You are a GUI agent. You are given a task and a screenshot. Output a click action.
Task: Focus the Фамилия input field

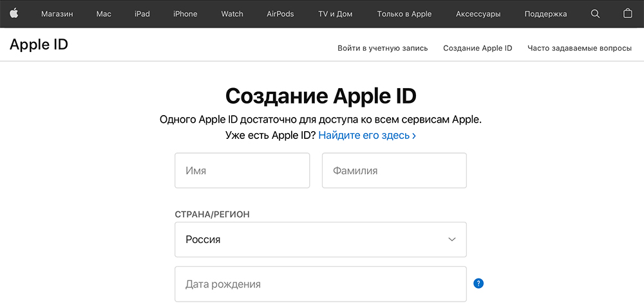click(394, 170)
